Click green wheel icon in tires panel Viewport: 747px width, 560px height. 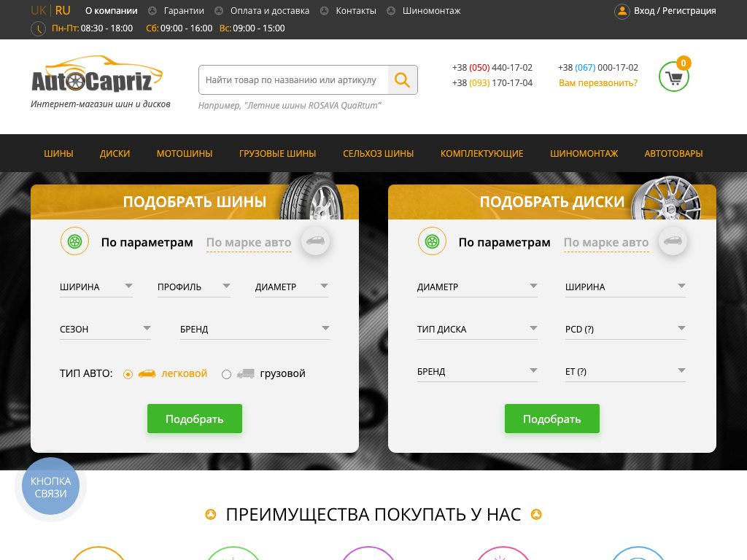pyautogui.click(x=74, y=241)
